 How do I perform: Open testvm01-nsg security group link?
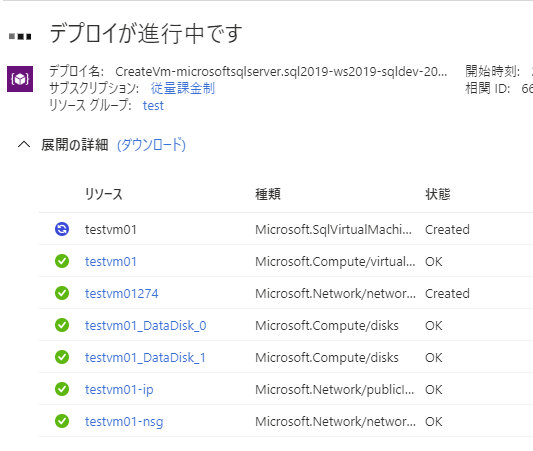click(124, 422)
